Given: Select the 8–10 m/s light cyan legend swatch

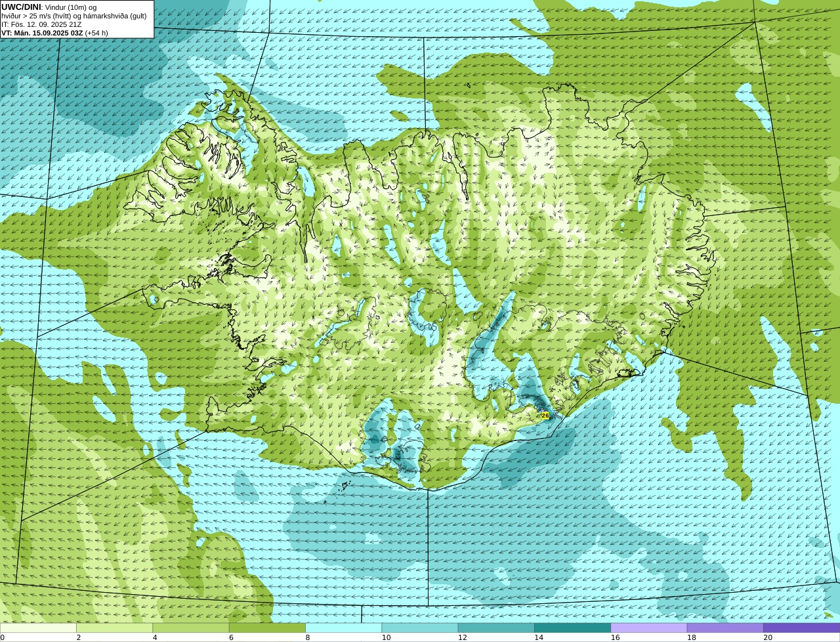Looking at the screenshot, I should click(x=343, y=628).
